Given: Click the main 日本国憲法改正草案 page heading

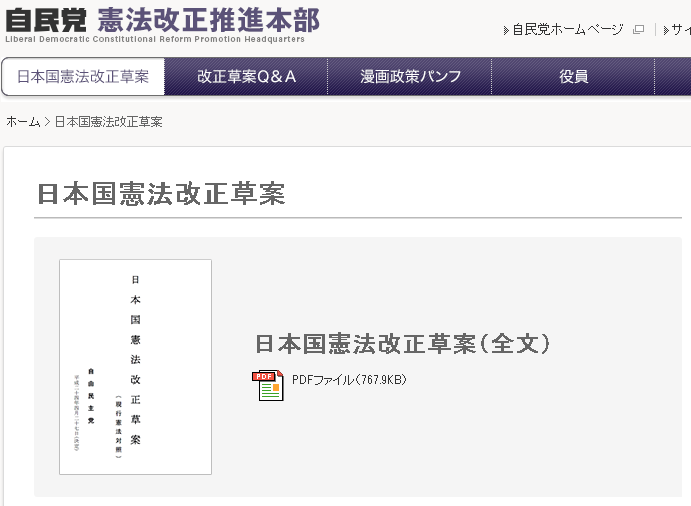Looking at the screenshot, I should (x=161, y=194).
